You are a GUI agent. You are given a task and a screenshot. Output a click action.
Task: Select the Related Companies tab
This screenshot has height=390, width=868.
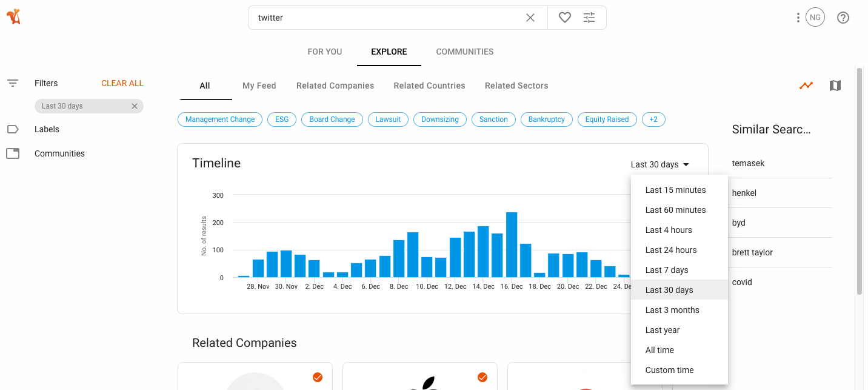pyautogui.click(x=335, y=86)
